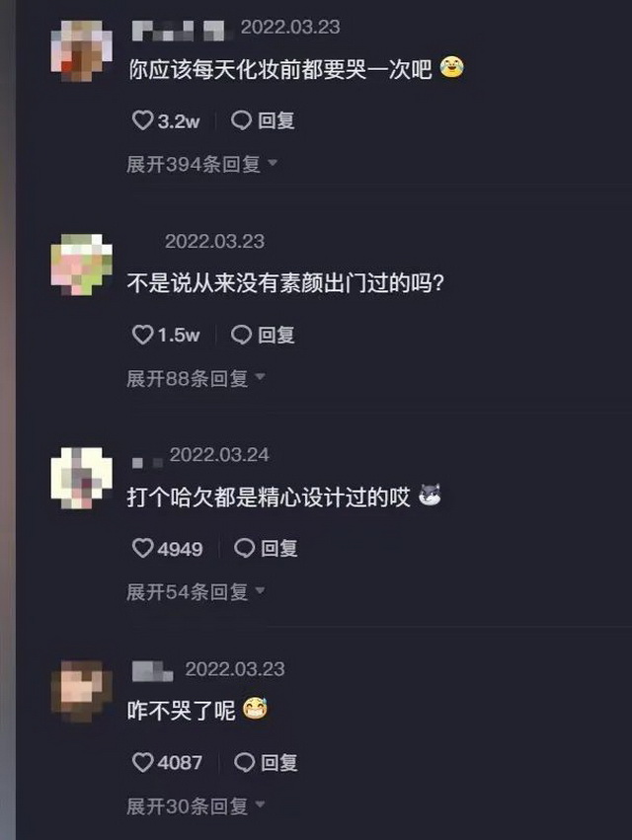Like the comment with 1.5w likes

(142, 335)
